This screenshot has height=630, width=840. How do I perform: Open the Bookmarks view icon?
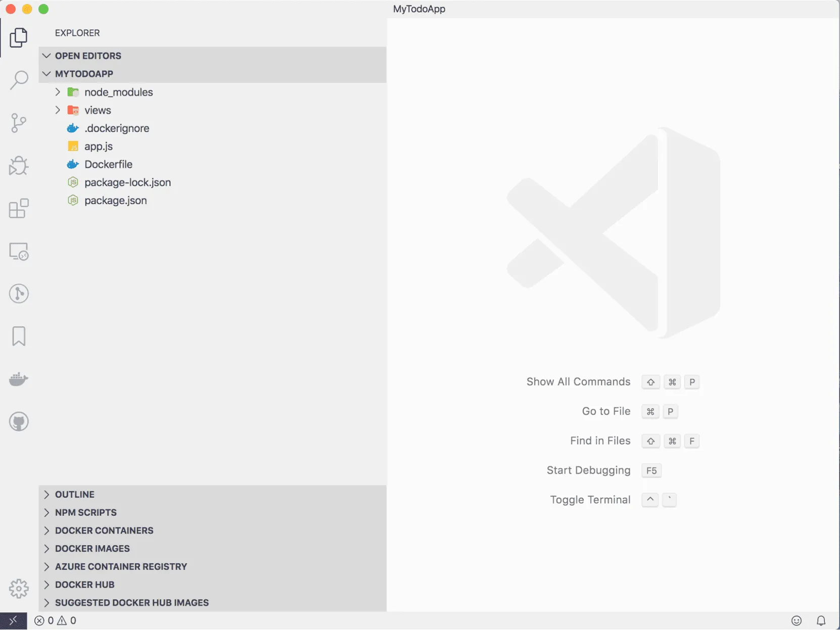tap(19, 336)
